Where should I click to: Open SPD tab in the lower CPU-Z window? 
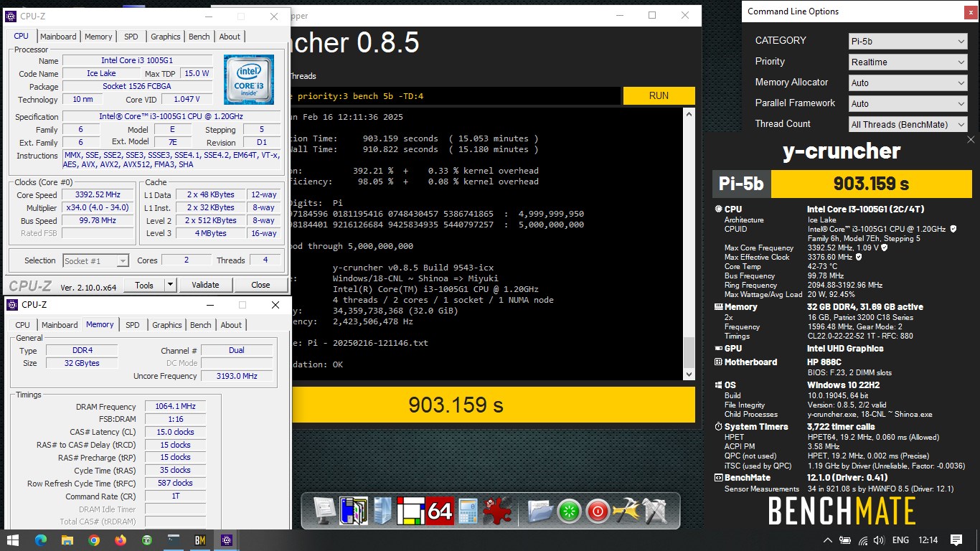point(133,325)
